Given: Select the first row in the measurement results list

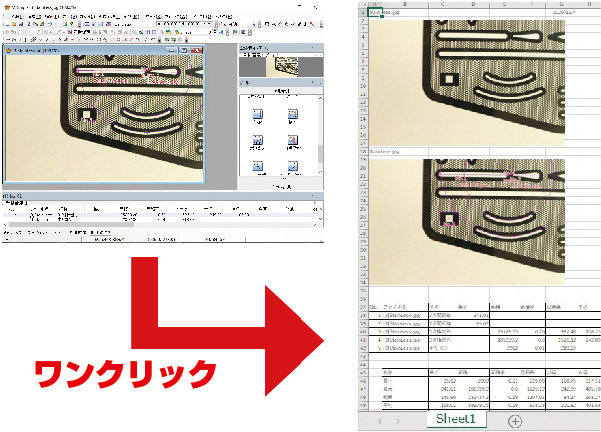Looking at the screenshot, I should (x=60, y=211).
